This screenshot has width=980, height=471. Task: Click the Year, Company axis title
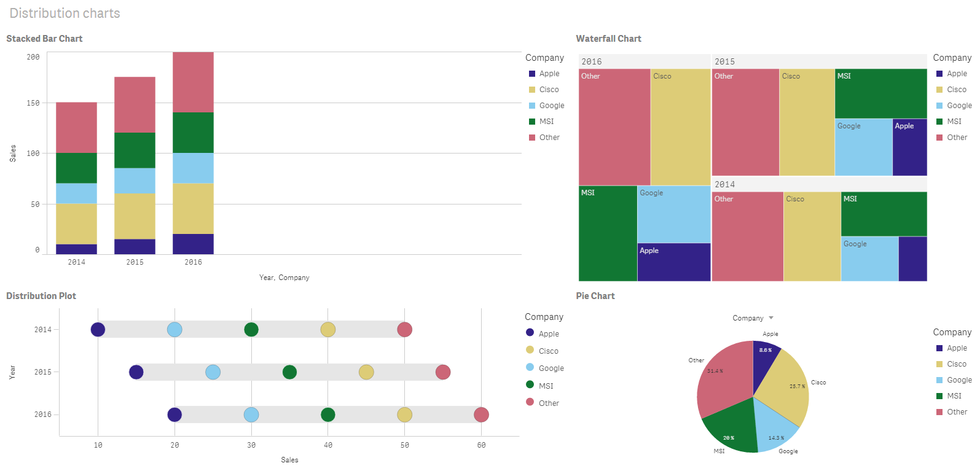[x=284, y=278]
